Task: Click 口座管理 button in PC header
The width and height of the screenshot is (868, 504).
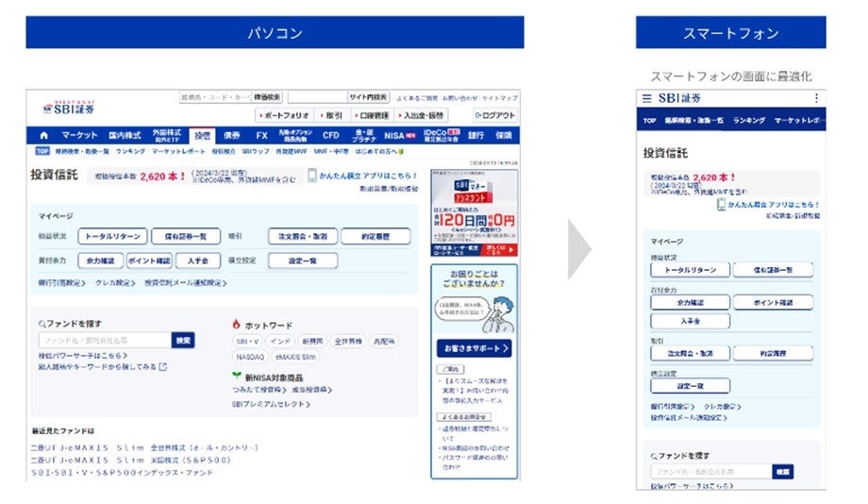Action: [372, 115]
